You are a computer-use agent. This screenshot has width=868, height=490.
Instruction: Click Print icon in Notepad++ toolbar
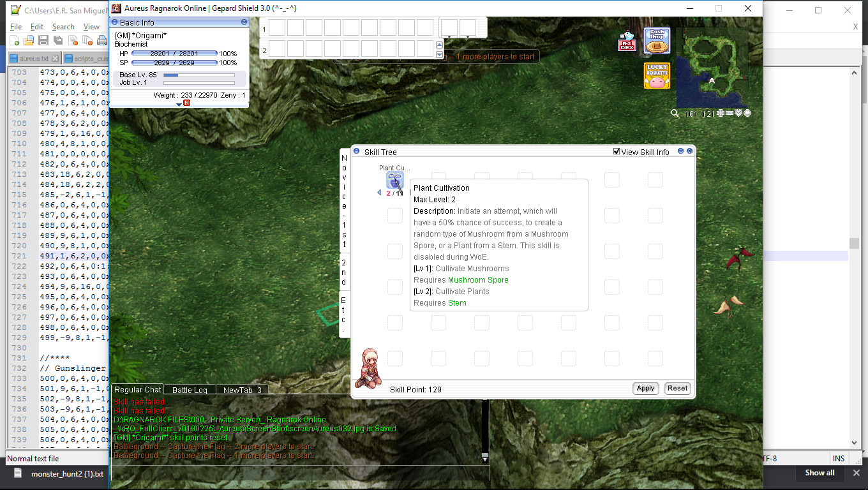click(x=101, y=41)
